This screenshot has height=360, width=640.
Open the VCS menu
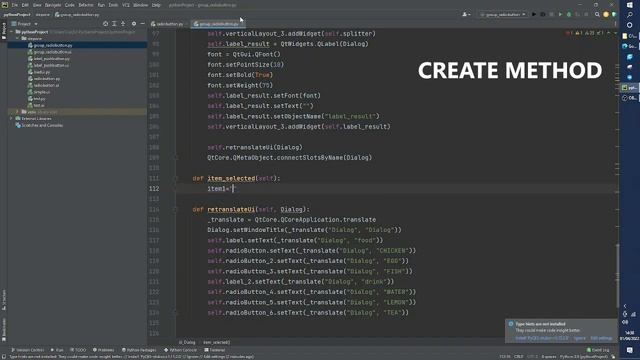[x=126, y=5]
